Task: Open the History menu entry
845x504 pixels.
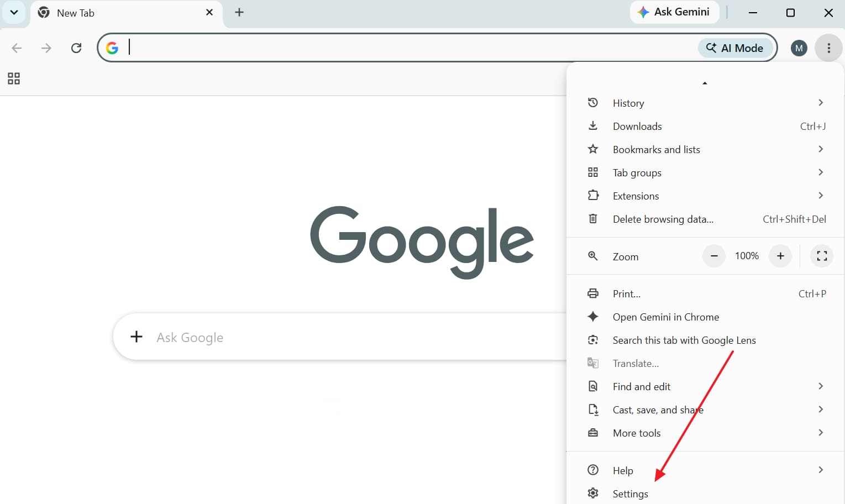Action: (x=706, y=103)
